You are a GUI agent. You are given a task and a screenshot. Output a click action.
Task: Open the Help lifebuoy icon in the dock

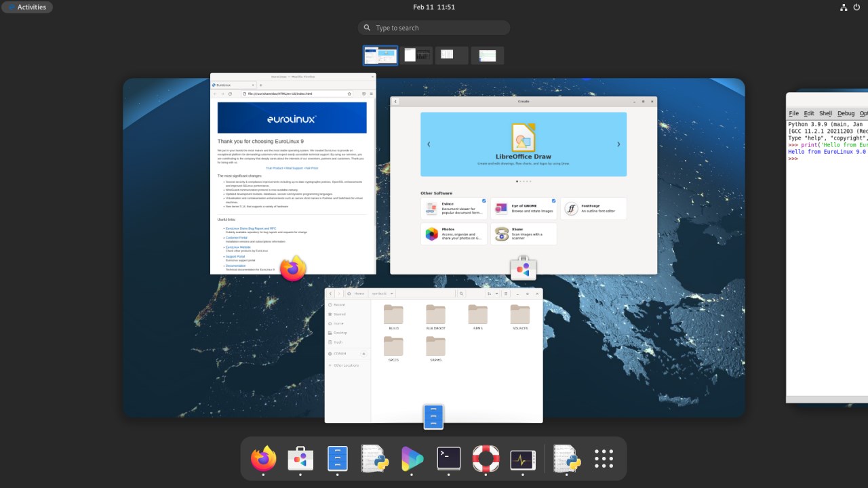click(x=486, y=459)
